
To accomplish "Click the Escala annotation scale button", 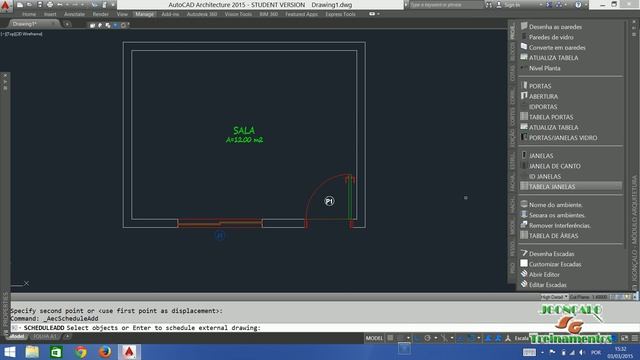I will (x=521, y=338).
